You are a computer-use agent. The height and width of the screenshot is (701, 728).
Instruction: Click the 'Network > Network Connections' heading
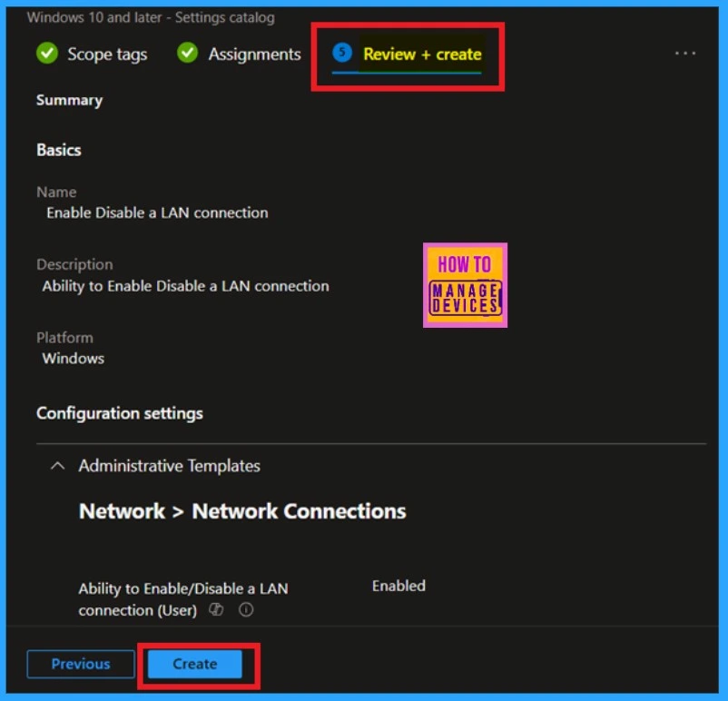pos(242,511)
